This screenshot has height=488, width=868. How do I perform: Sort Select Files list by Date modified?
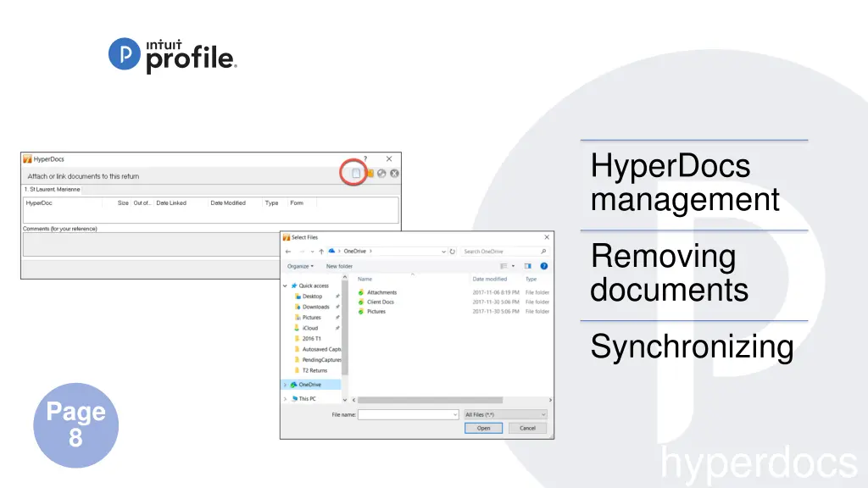tap(489, 280)
